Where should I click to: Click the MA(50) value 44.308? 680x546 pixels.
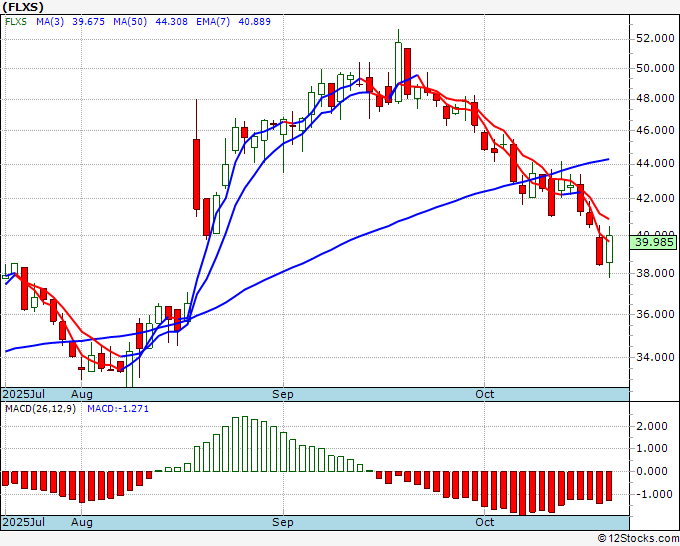[171, 22]
